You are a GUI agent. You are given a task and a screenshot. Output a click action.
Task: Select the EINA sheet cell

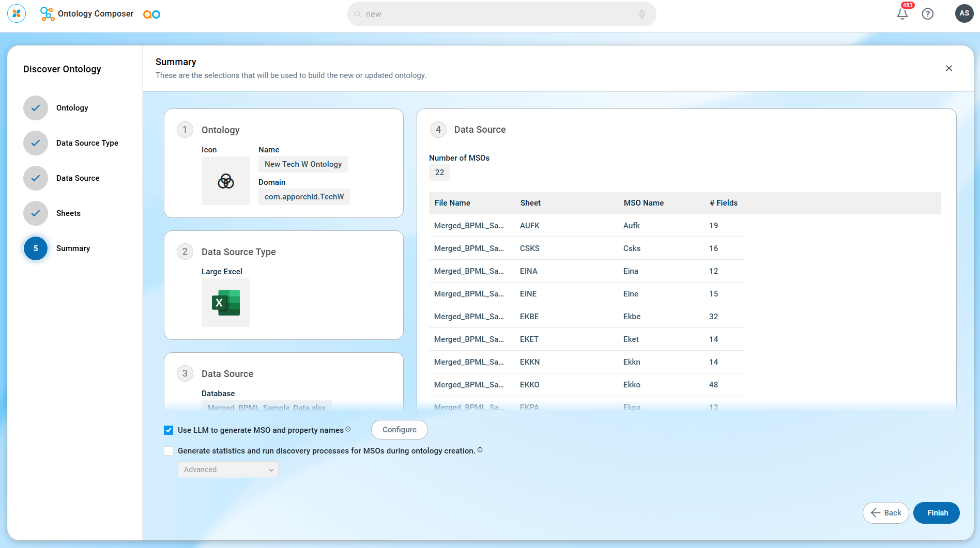point(529,271)
